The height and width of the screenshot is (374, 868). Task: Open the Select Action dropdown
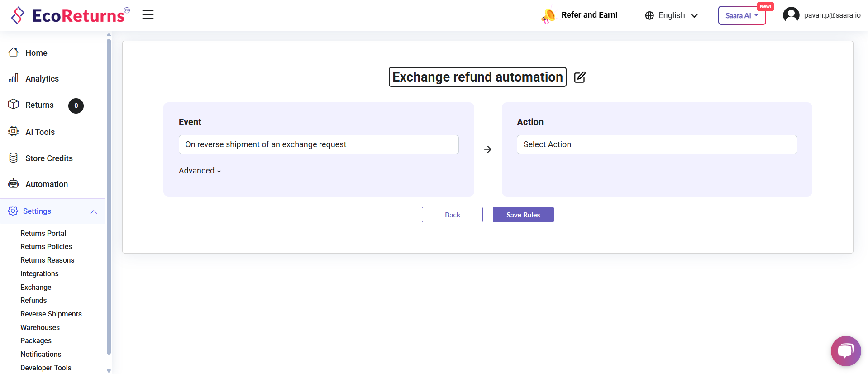tap(657, 144)
